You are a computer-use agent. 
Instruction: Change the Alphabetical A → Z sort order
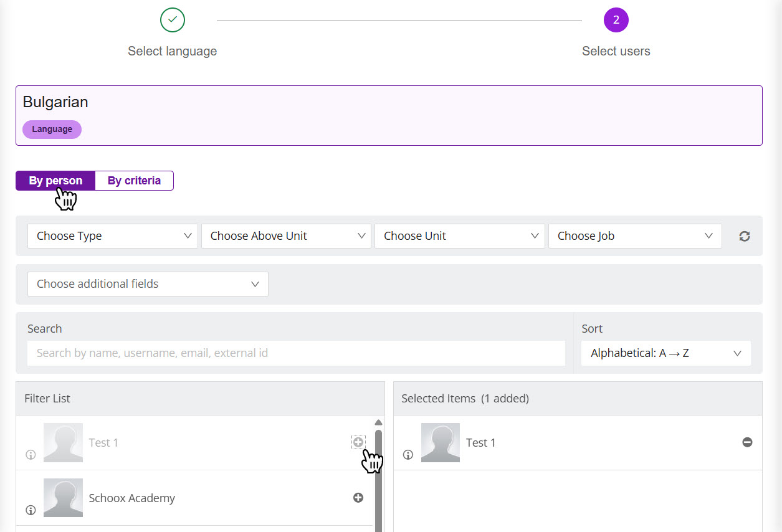665,353
